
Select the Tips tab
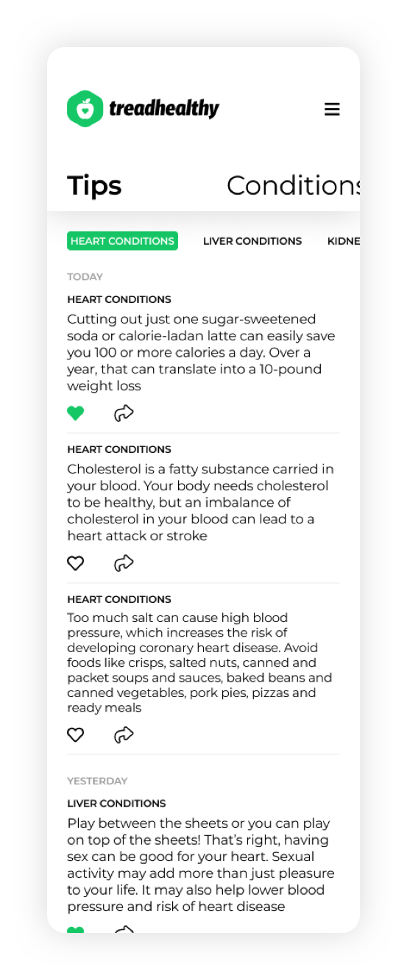click(94, 185)
